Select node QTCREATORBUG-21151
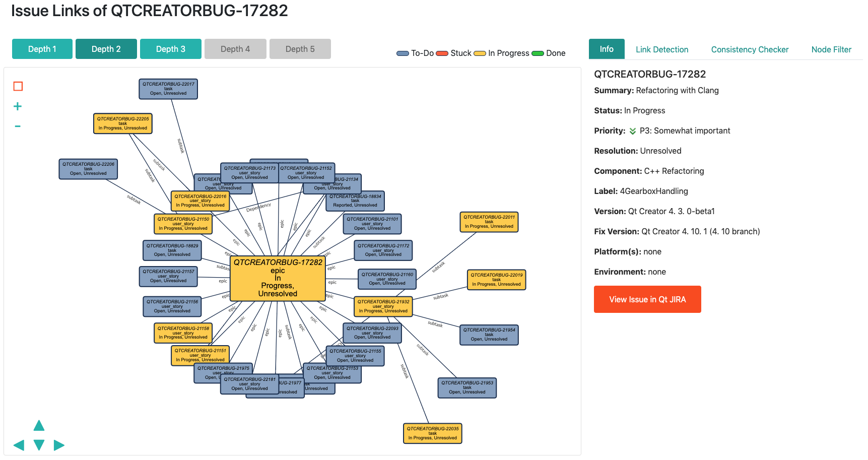 (201, 355)
